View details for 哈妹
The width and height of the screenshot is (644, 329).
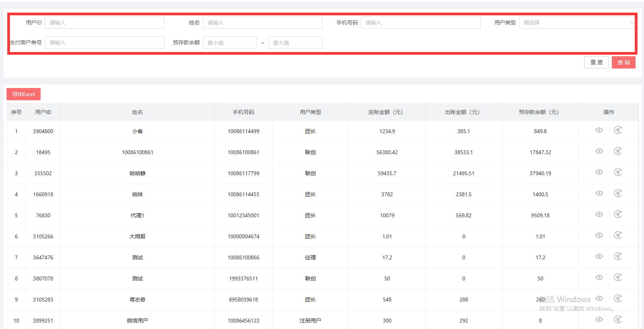599,193
